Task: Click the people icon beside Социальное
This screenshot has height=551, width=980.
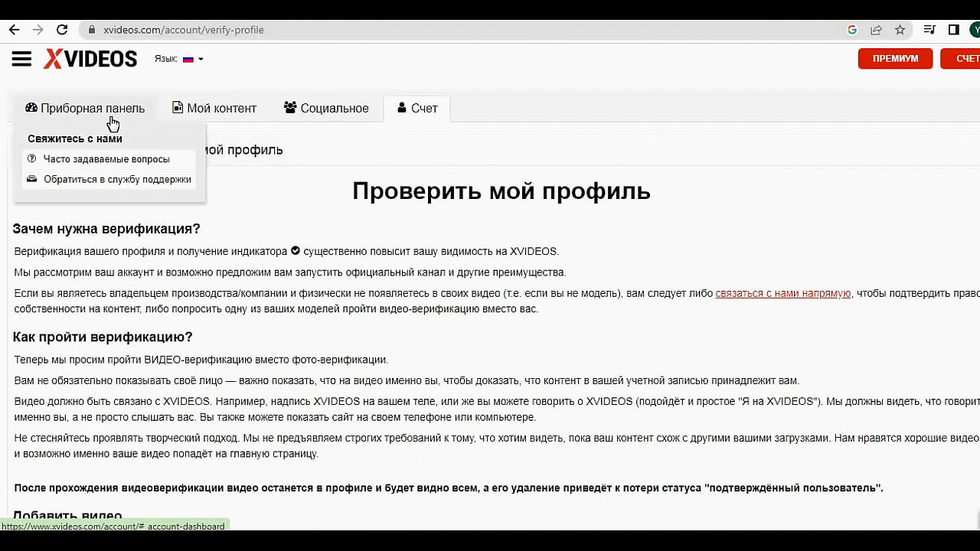Action: pos(290,108)
